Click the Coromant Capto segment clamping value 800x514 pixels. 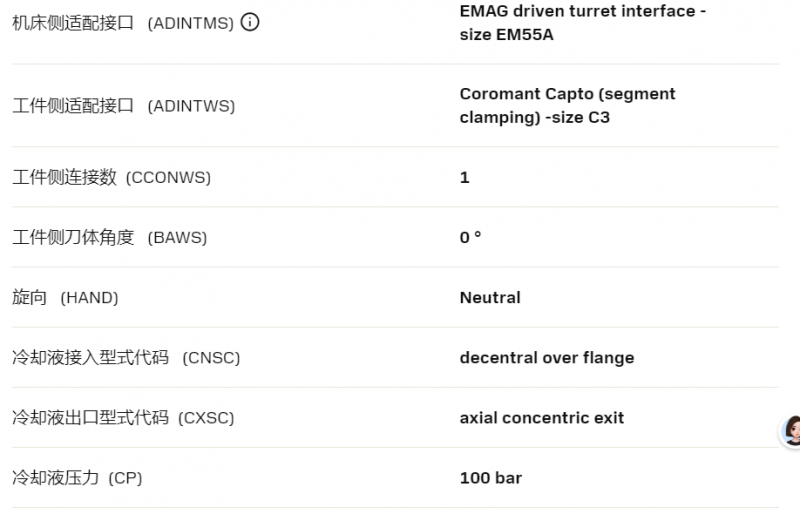567,106
